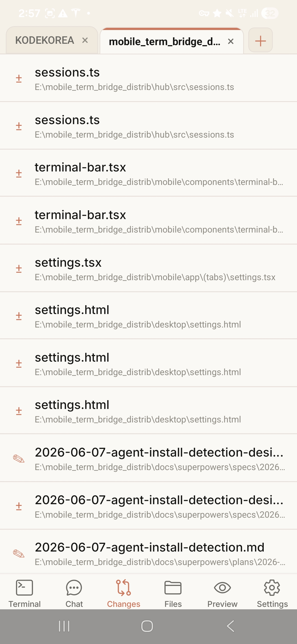Viewport: 297px width, 644px height.
Task: Select the path E:\mobile_term_bridge_distrib\mobile\app\(tabs)\settings.tsx
Action: [155, 277]
